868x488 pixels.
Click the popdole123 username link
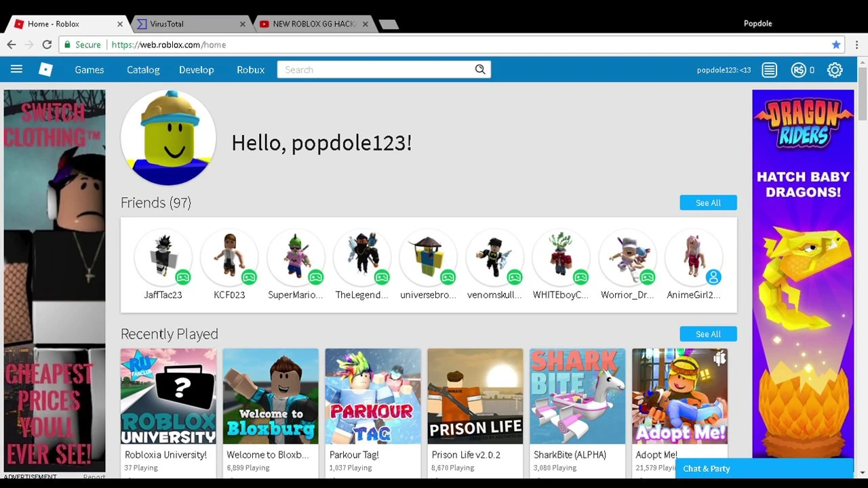(x=724, y=70)
